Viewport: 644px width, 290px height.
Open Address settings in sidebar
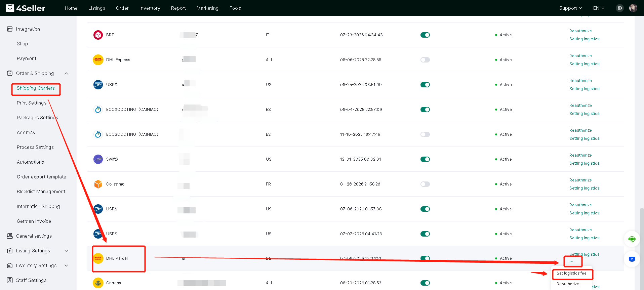click(x=26, y=132)
